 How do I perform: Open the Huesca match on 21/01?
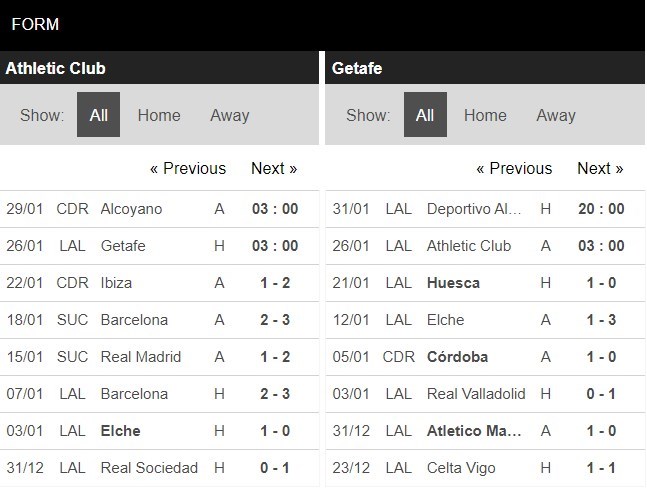[485, 283]
